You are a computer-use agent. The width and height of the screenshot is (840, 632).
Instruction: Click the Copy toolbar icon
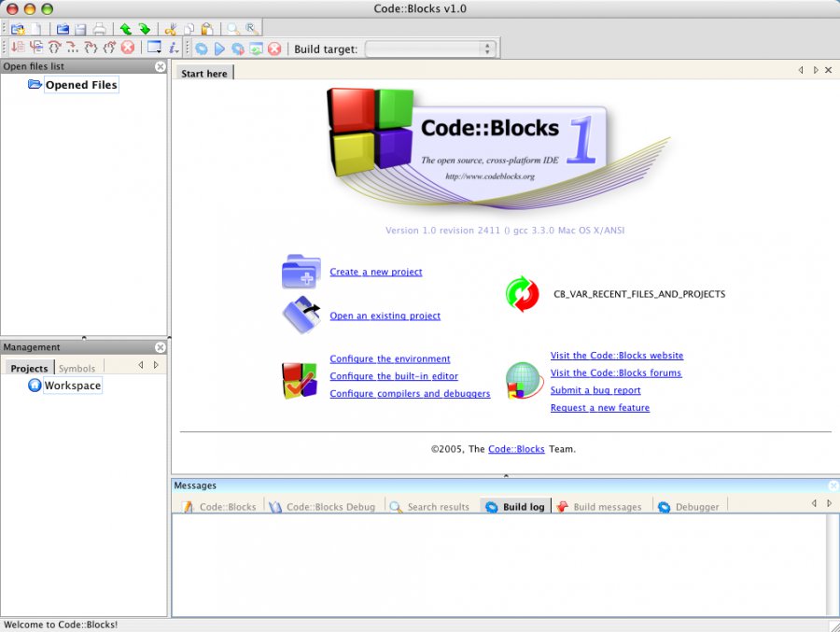tap(189, 29)
